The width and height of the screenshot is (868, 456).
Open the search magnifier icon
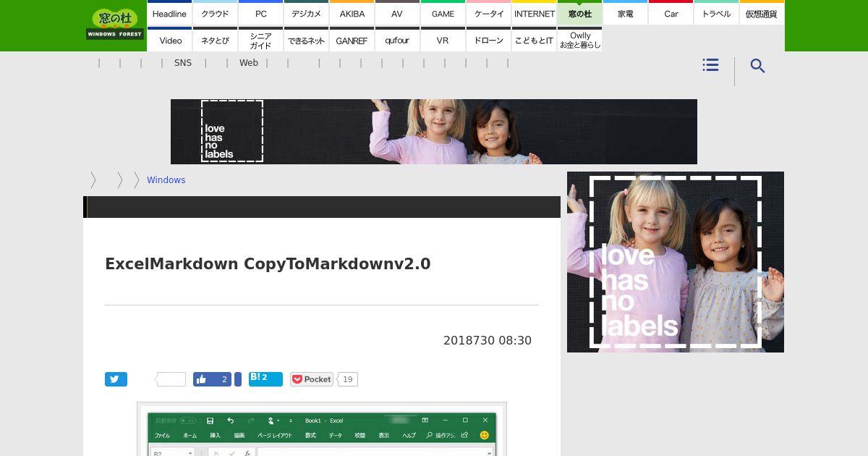tap(757, 66)
